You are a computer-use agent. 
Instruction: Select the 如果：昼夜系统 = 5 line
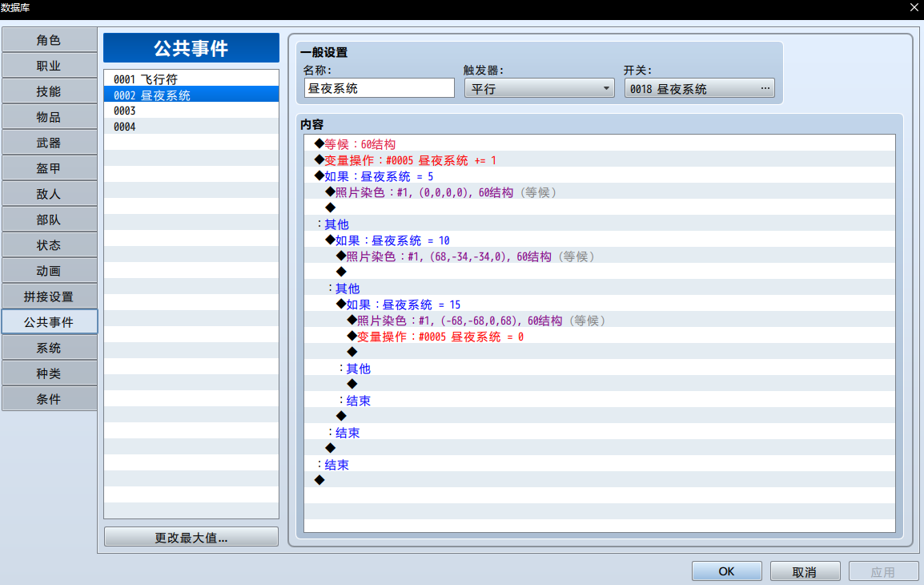coord(599,176)
